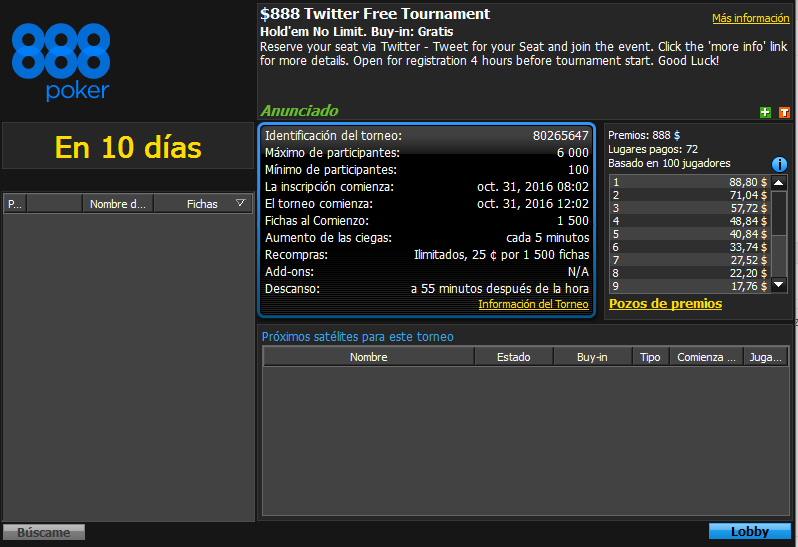Click the El torneo comienza row
The height and width of the screenshot is (547, 798).
point(426,204)
